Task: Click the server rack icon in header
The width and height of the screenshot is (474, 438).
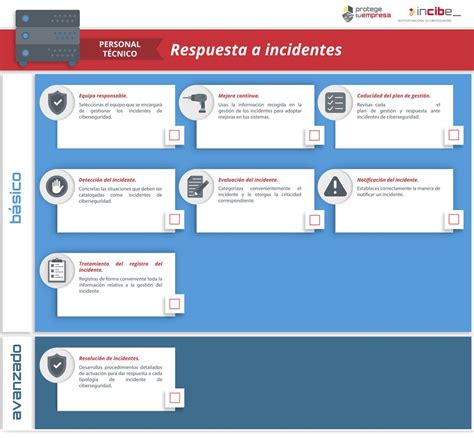Action: [48, 37]
